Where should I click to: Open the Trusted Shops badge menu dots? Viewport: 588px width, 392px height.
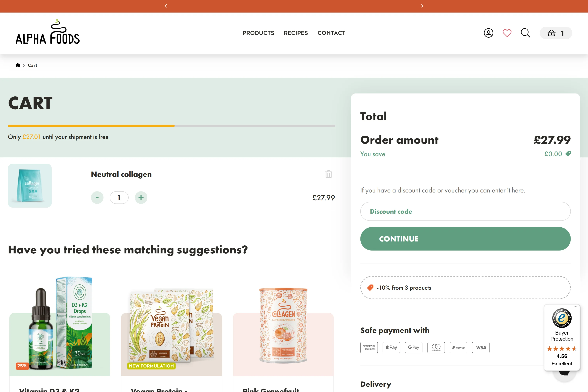pos(575,307)
